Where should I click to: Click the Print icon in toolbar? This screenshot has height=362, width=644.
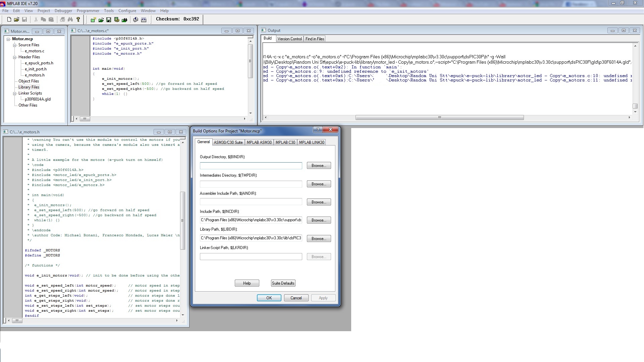62,19
